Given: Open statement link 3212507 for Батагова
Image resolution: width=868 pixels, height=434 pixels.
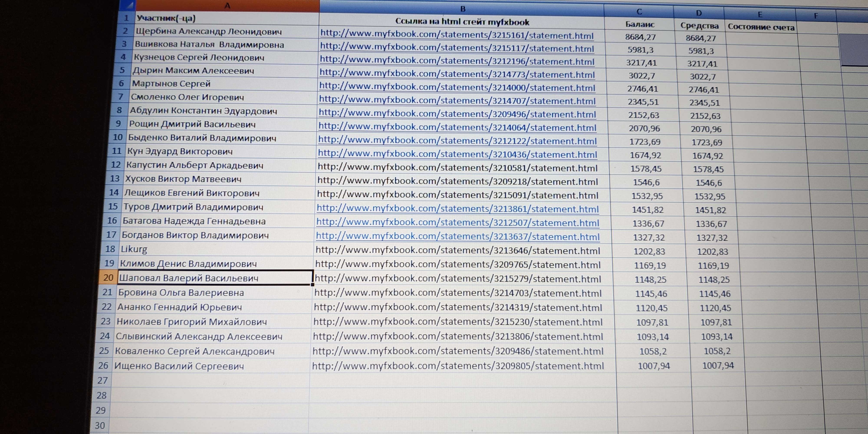Looking at the screenshot, I should pyautogui.click(x=458, y=222).
